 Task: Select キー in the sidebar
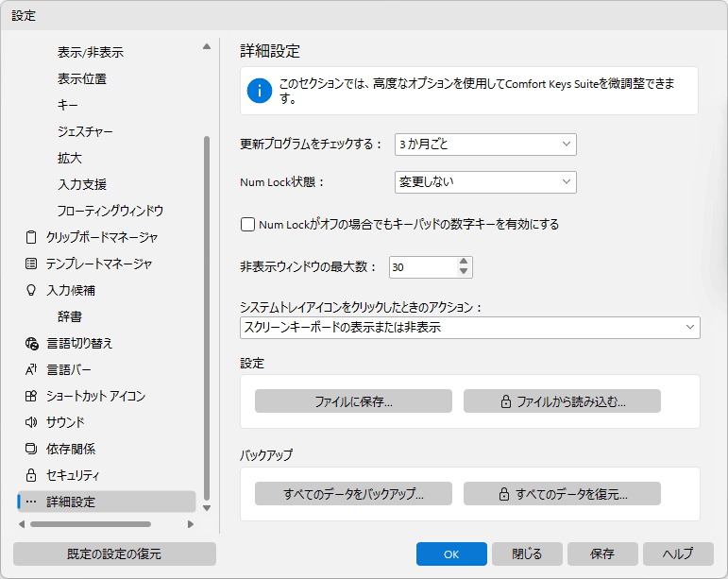pyautogui.click(x=68, y=106)
